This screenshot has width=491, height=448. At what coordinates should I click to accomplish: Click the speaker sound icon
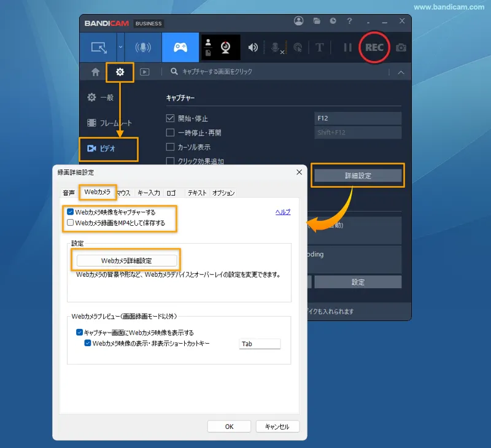[253, 48]
